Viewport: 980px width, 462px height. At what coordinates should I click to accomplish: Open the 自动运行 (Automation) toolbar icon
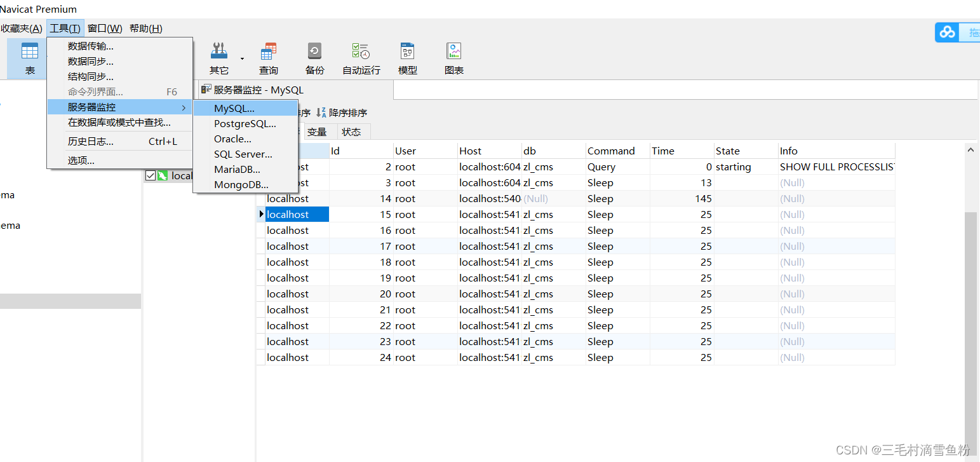click(361, 58)
